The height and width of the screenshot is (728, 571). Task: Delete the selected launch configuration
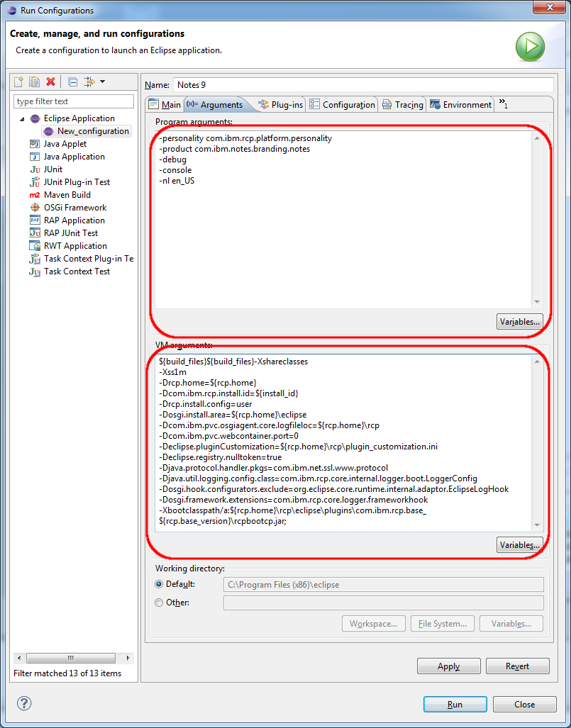click(50, 82)
